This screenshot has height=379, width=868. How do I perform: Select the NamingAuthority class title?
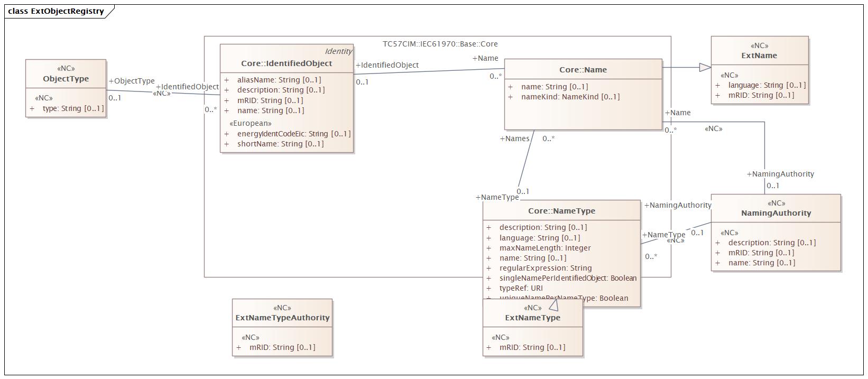pyautogui.click(x=775, y=213)
